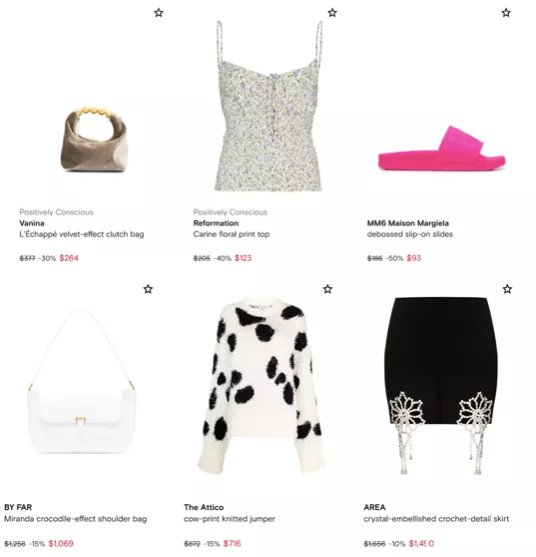Favorite the Reformation floral top via star
Screen dimensions: 536x557
(332, 13)
